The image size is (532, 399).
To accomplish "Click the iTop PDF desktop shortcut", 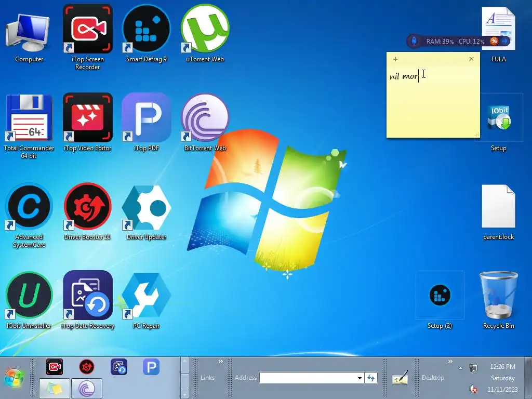I will click(x=146, y=122).
